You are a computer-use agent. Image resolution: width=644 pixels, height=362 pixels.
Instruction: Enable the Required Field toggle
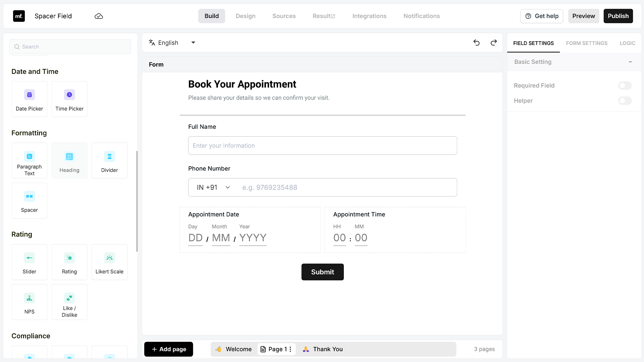point(625,85)
